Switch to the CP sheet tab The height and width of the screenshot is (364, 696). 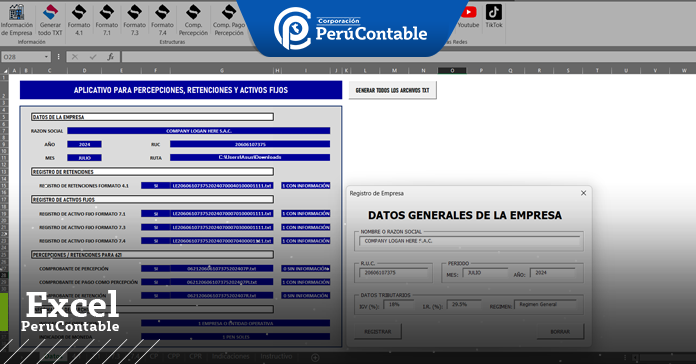(154, 356)
